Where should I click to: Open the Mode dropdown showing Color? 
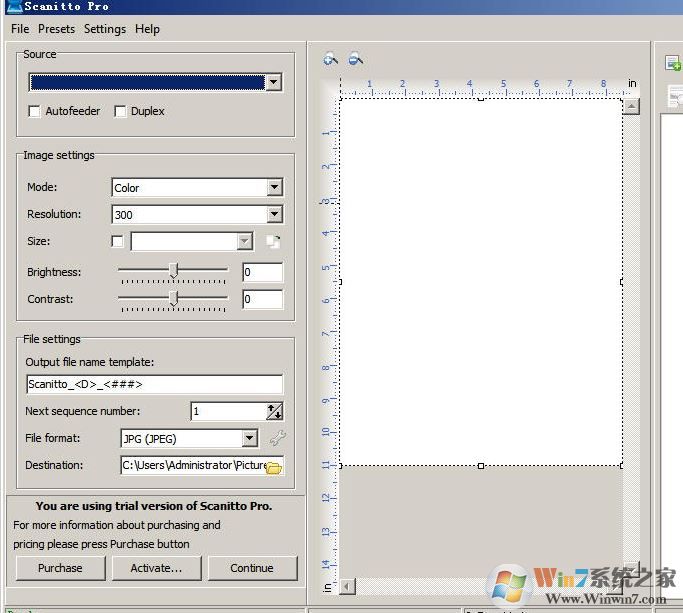[x=274, y=187]
